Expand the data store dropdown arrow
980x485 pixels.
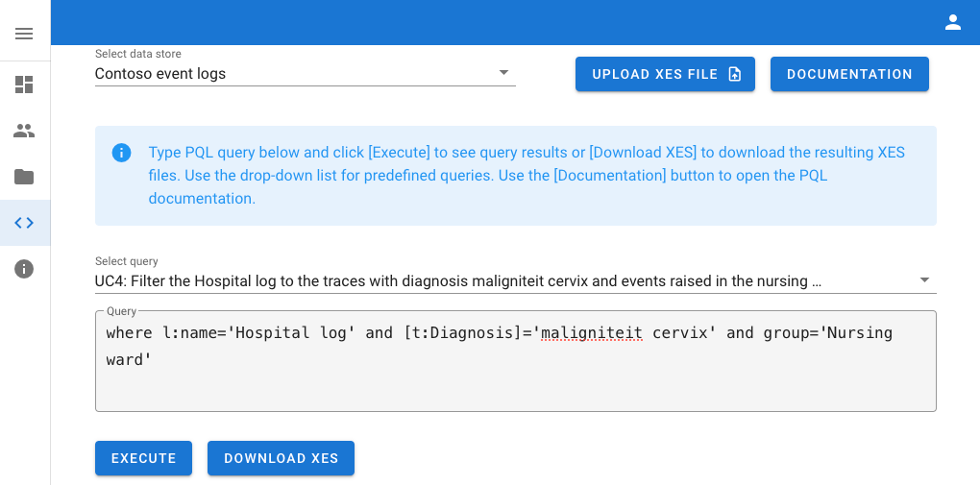click(x=504, y=73)
